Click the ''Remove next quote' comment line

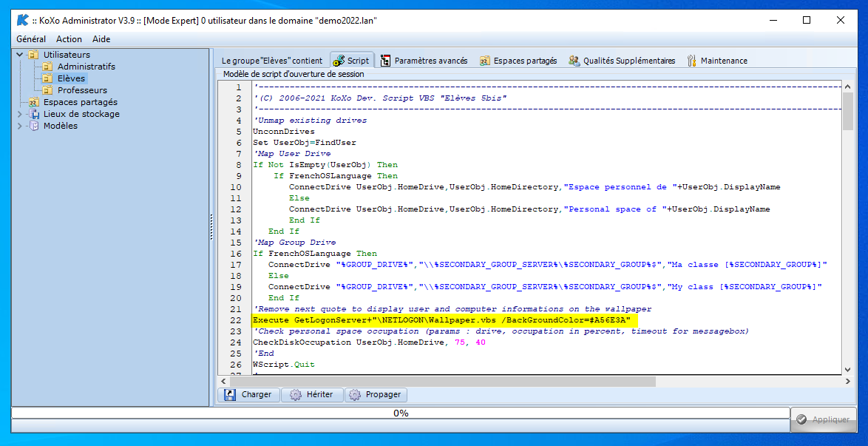(452, 309)
